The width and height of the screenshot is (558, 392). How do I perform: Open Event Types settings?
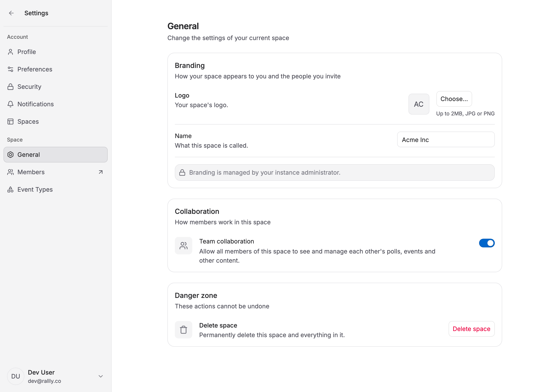point(55,189)
